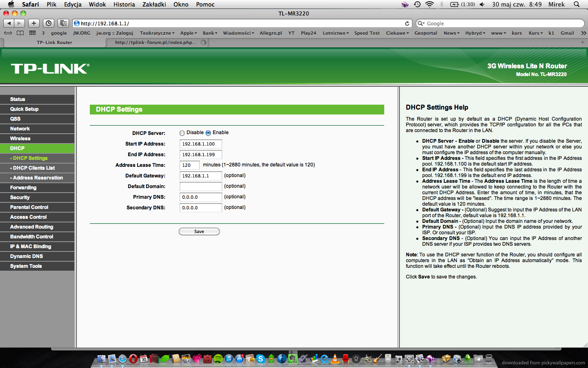Click the translate page toolbar button

[63, 23]
